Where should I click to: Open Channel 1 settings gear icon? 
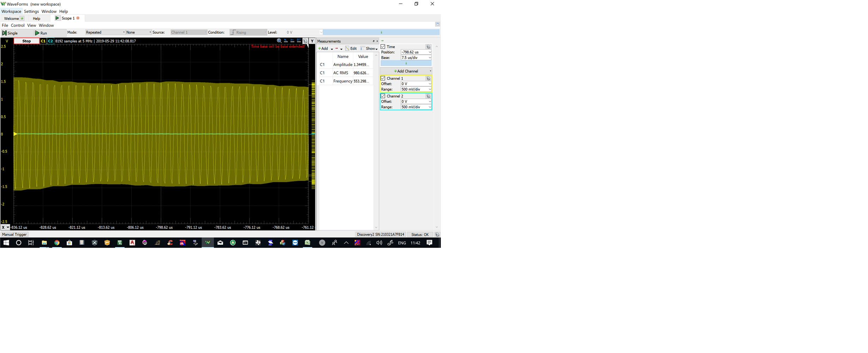(x=428, y=78)
